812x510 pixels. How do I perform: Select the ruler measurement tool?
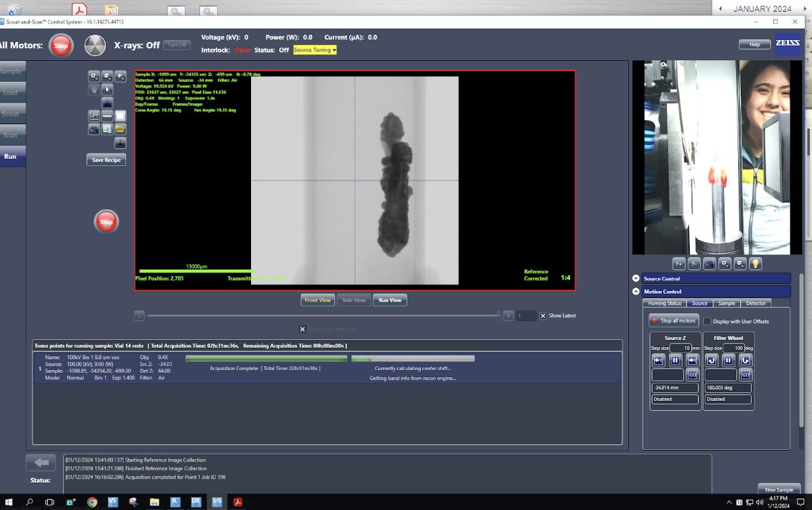[x=107, y=116]
